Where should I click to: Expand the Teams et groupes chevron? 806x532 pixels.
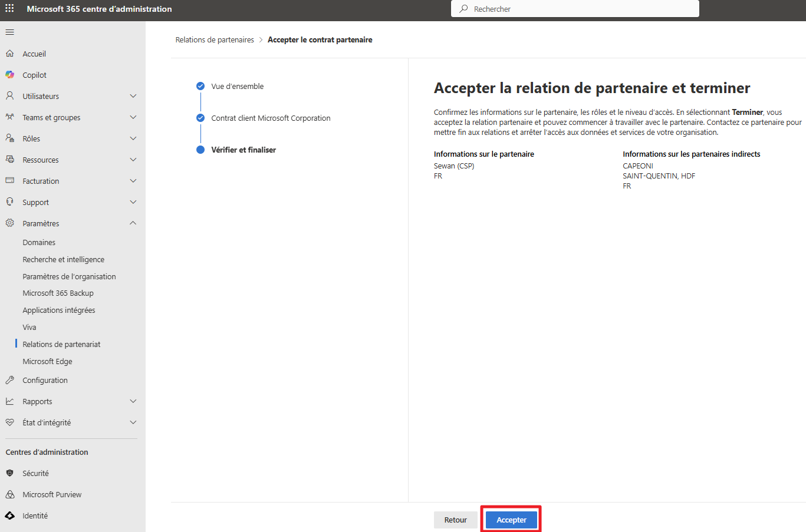[133, 117]
